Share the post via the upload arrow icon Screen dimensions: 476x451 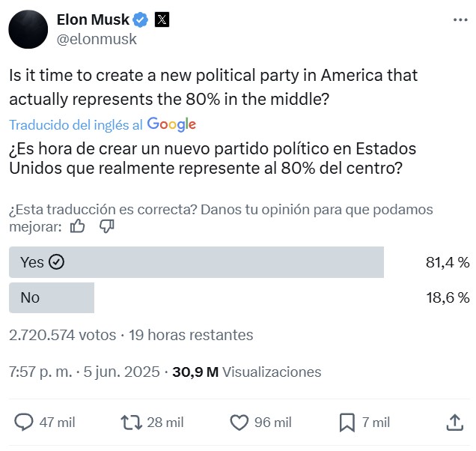(455, 423)
